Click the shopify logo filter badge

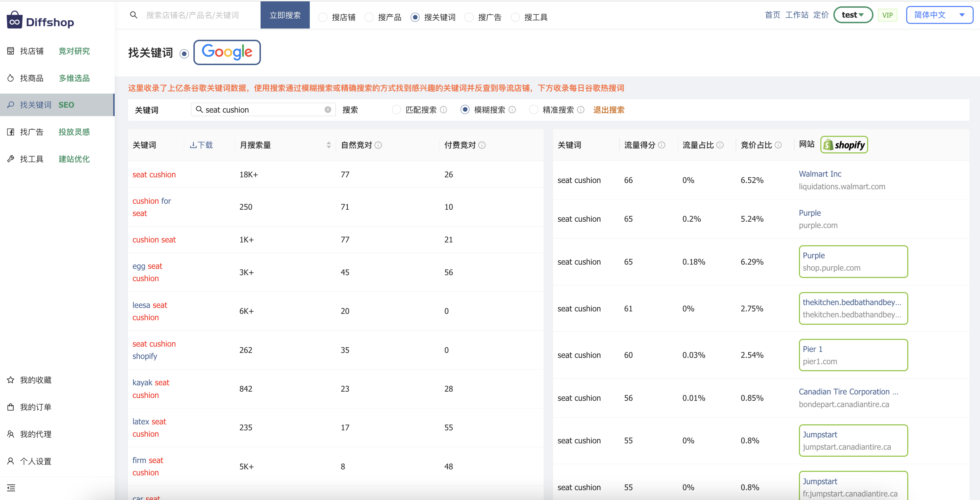(x=844, y=145)
